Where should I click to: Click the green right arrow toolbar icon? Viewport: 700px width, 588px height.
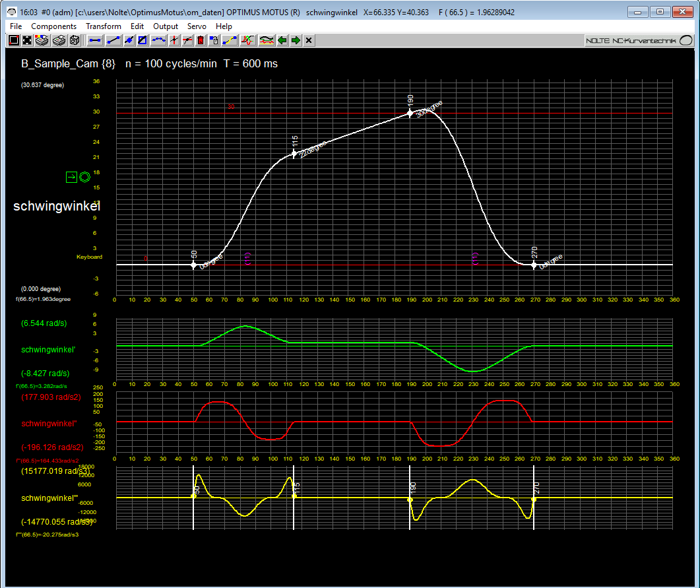tap(296, 40)
